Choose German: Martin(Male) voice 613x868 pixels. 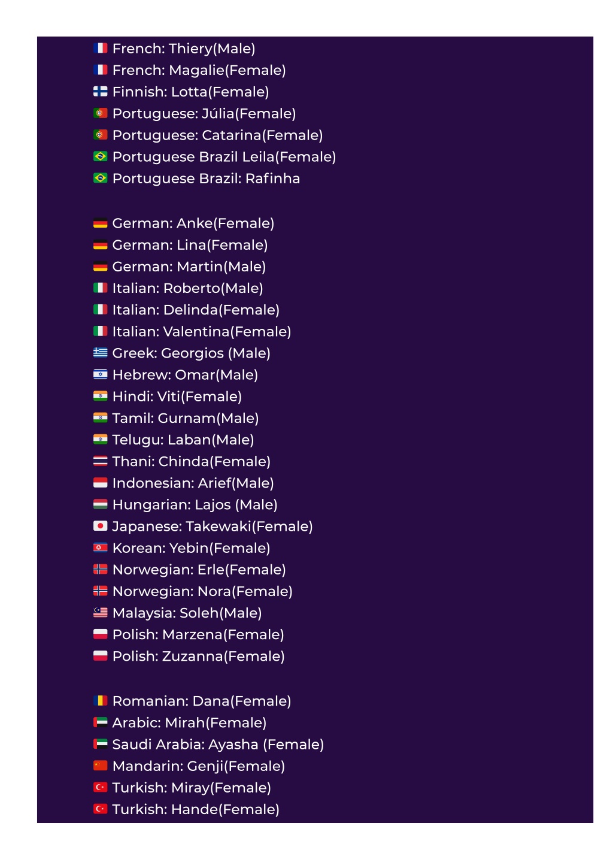[x=189, y=267]
